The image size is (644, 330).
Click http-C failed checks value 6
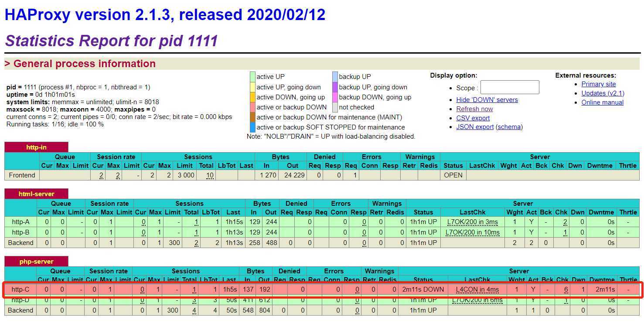pos(566,289)
